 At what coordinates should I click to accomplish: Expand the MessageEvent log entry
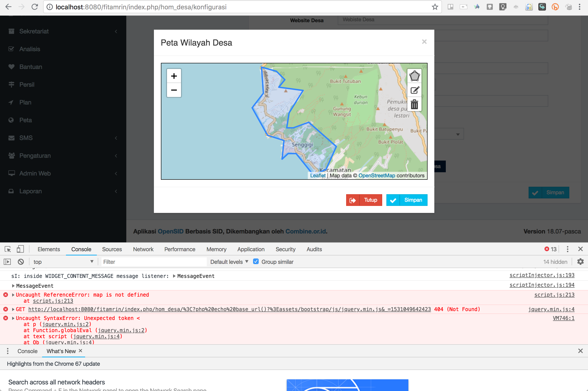click(13, 286)
